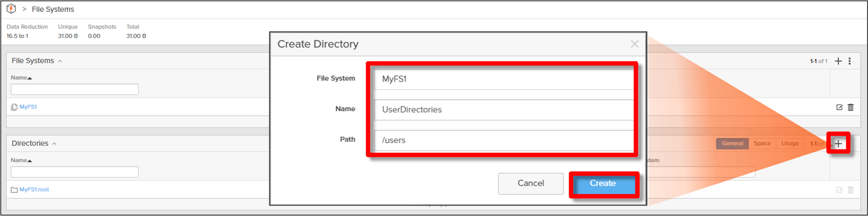The image size is (868, 216).
Task: Click edit icon for MyFS1:root directory
Action: [x=839, y=190]
